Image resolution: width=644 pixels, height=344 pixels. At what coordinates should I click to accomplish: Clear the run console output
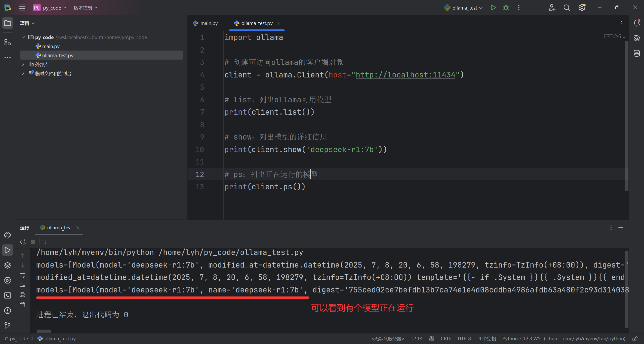[x=23, y=305]
